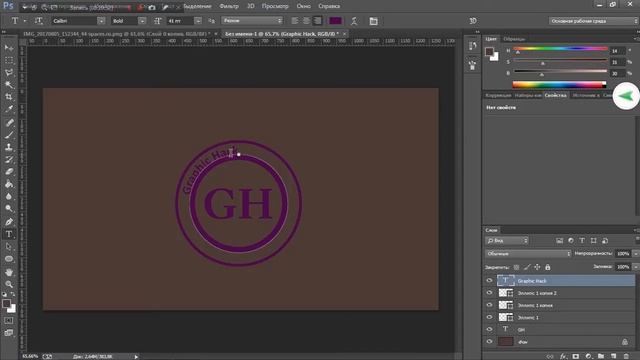
Task: Hide the Эллипс 1 копия 2 layer
Action: pyautogui.click(x=489, y=293)
